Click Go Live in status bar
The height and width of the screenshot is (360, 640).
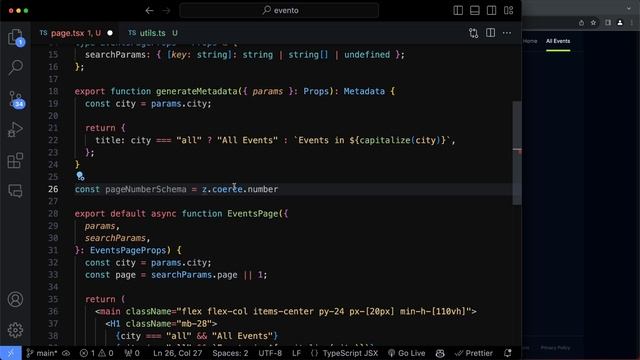click(407, 353)
